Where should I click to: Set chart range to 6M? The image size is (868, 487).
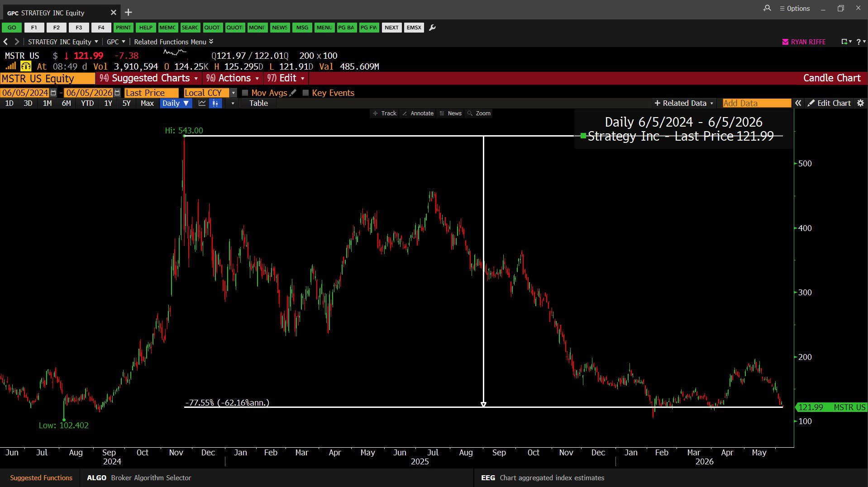[67, 103]
